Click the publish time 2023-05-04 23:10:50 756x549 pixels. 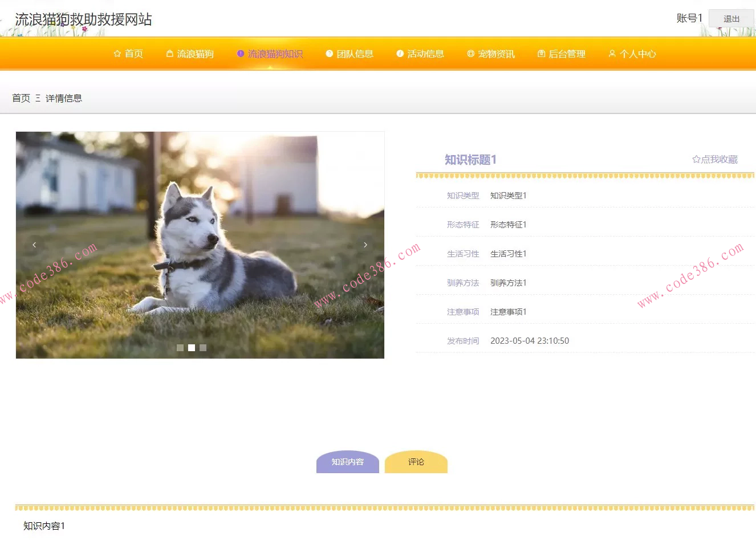(530, 341)
